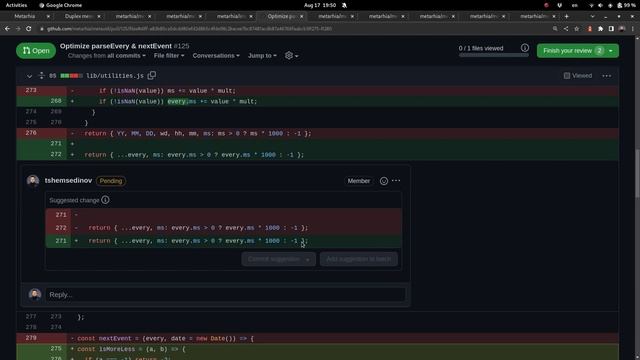Open the diff settings gear dropdown
This screenshot has height=360, width=640.
pos(291,56)
